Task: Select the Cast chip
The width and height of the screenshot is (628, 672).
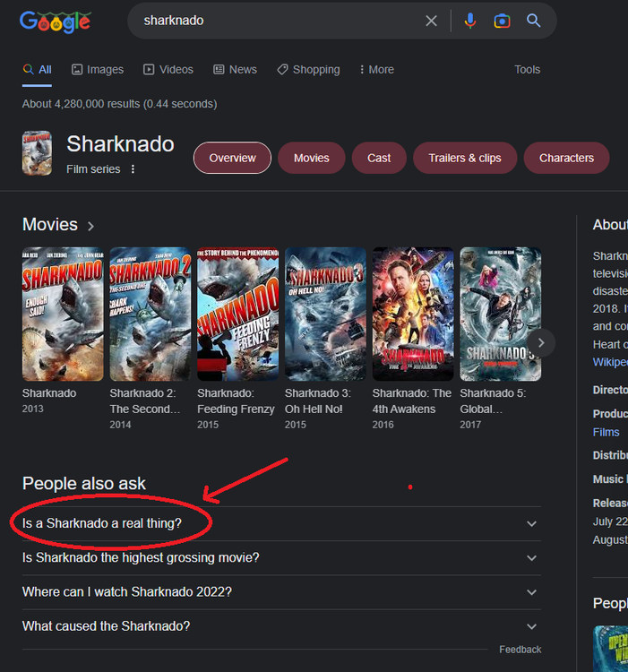Action: coord(379,158)
